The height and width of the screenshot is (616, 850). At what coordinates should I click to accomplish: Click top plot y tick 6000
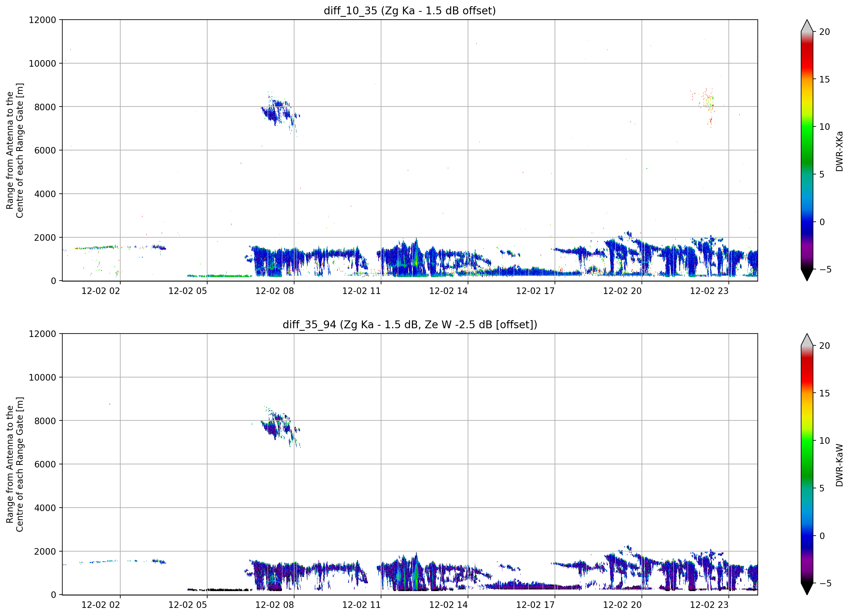click(x=45, y=151)
